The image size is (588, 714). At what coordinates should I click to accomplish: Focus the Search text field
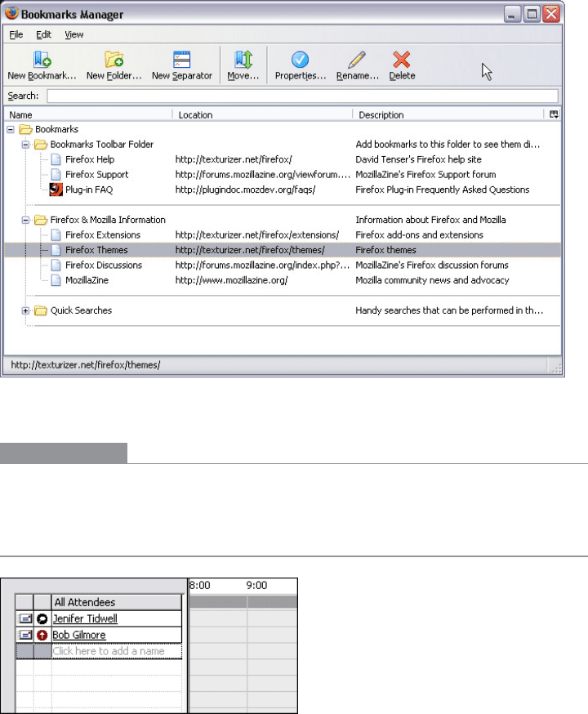(x=303, y=96)
